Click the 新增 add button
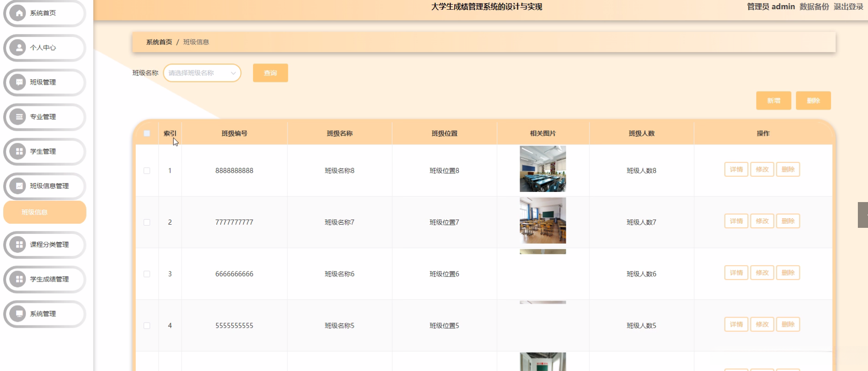Screen dimensions: 868x371 774,100
